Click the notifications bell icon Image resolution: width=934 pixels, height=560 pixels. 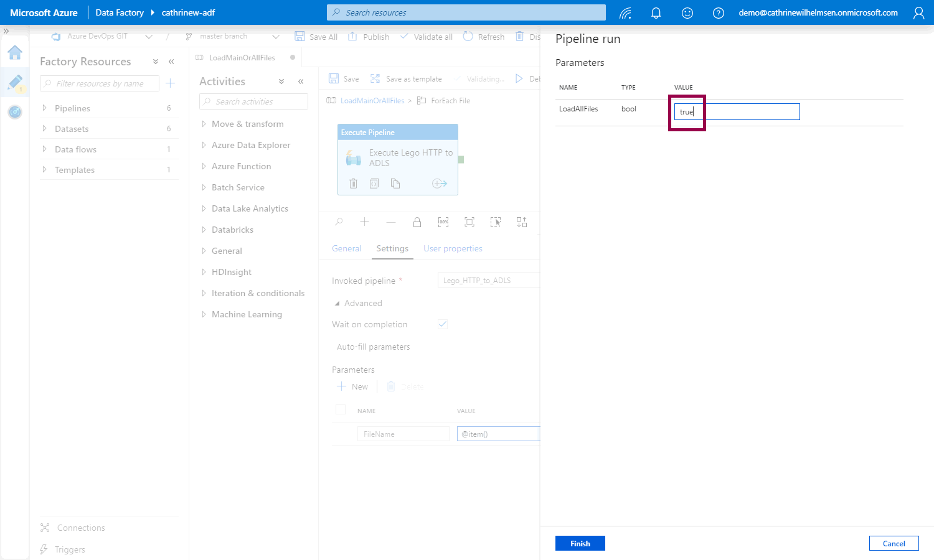(x=656, y=13)
